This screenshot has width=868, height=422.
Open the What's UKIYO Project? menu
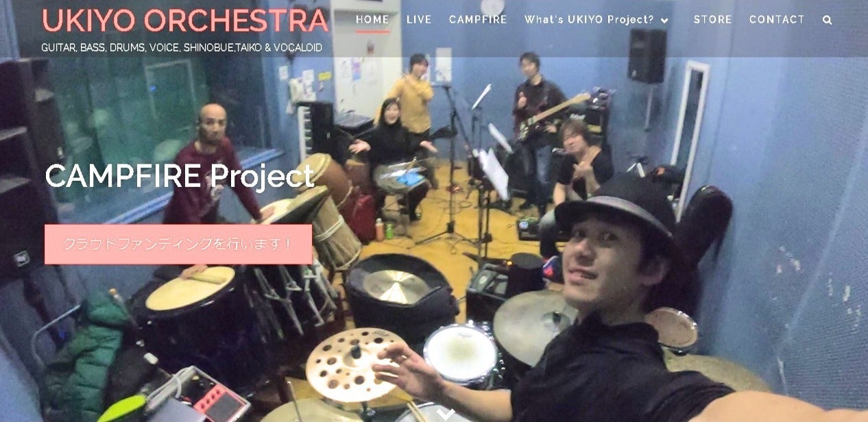pos(589,20)
